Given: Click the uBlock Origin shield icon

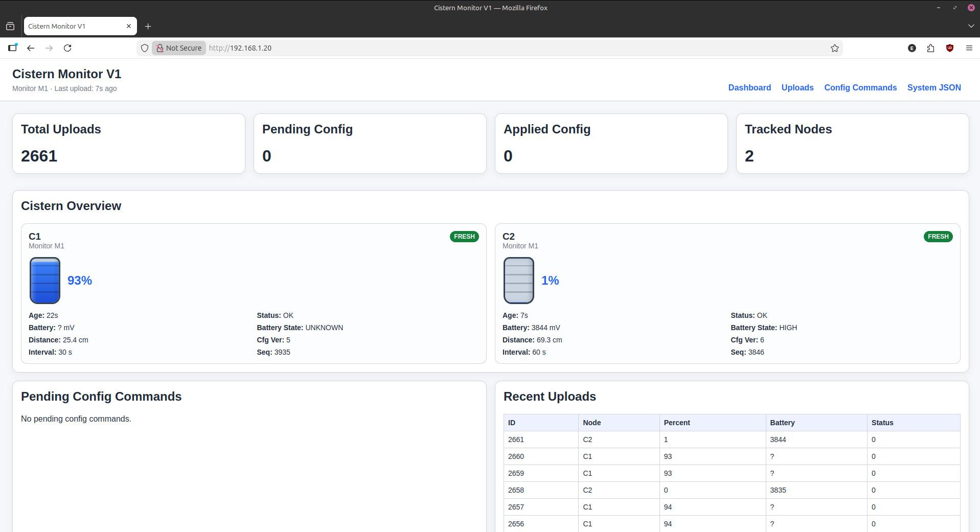Looking at the screenshot, I should (949, 48).
